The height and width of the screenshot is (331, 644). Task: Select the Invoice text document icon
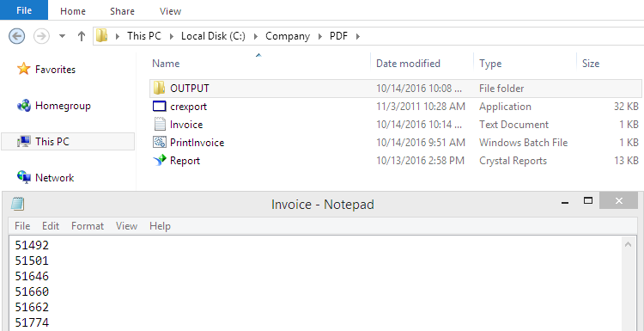click(159, 124)
